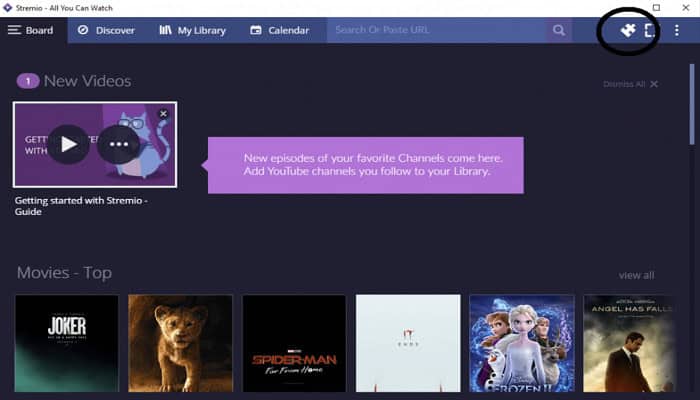Toggle fullscreen mode icon
Screen dimensions: 700x400
(650, 30)
